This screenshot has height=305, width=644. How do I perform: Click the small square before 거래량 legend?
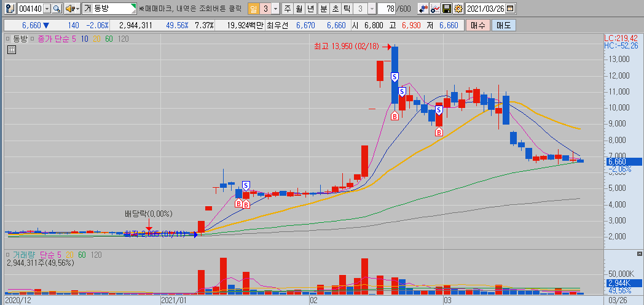pos(8,255)
